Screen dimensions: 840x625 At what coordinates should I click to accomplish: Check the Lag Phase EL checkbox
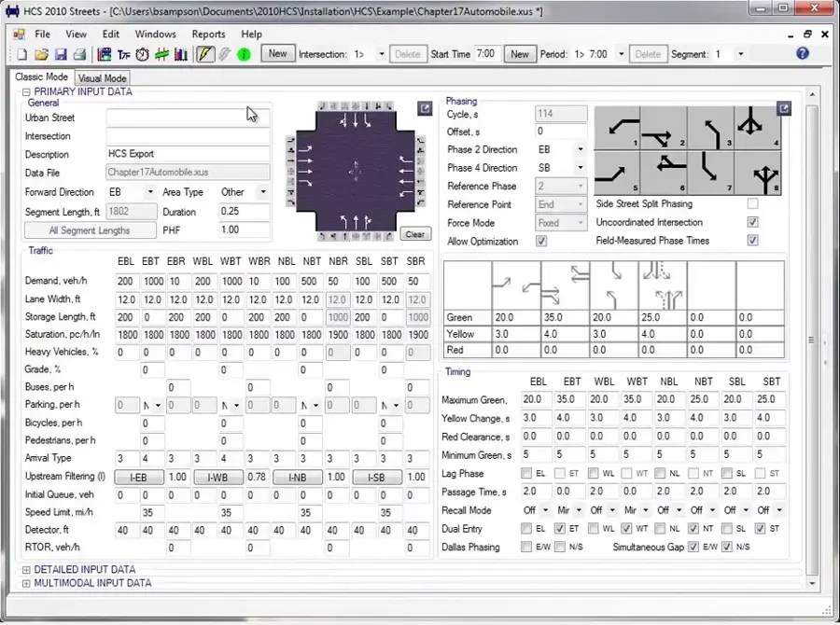coord(526,473)
